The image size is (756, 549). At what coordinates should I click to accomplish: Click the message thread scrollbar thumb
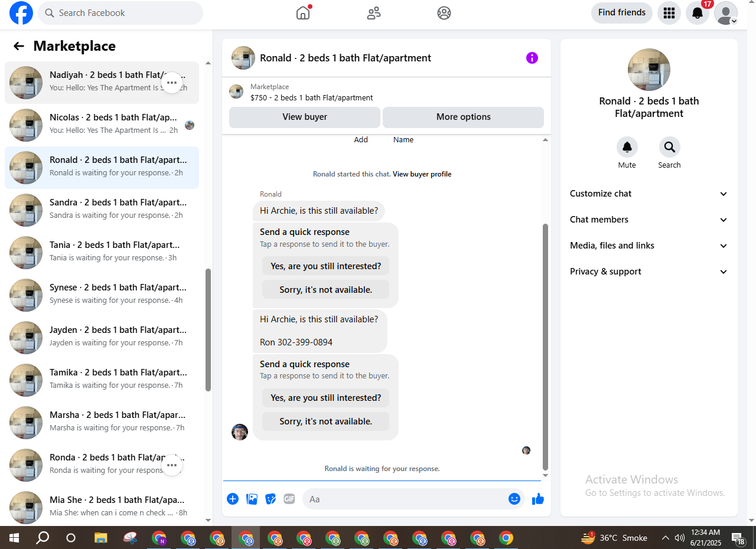545,347
